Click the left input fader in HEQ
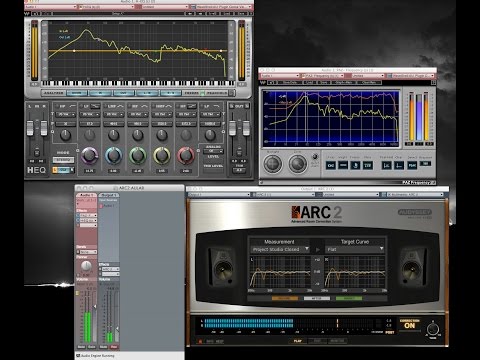 30,128
